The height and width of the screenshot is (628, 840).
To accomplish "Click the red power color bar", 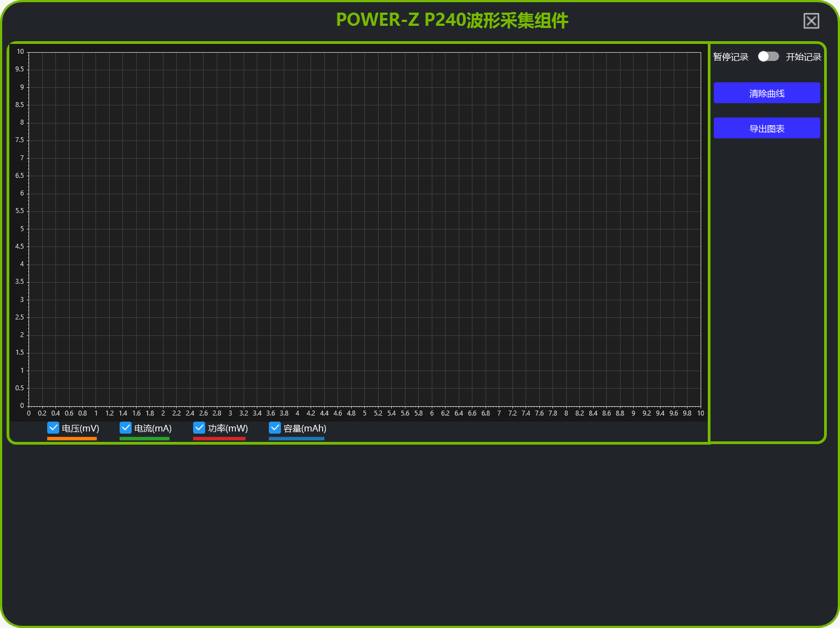I will pyautogui.click(x=219, y=439).
